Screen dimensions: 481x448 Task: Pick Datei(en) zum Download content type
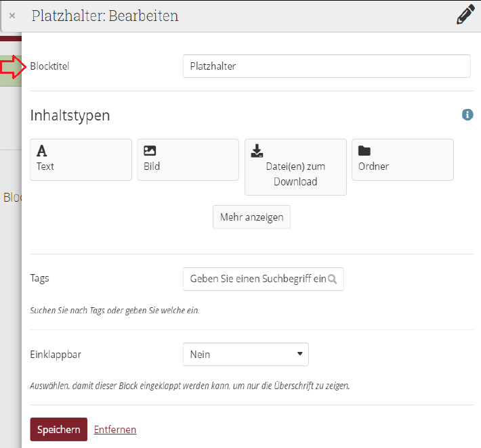pos(295,167)
